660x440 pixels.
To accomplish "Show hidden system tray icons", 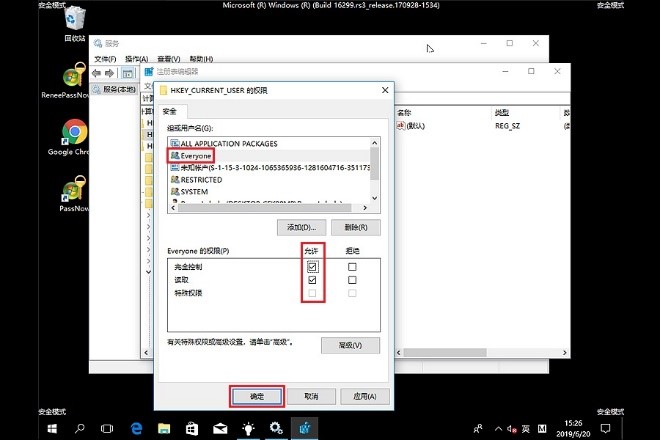I will click(x=498, y=429).
